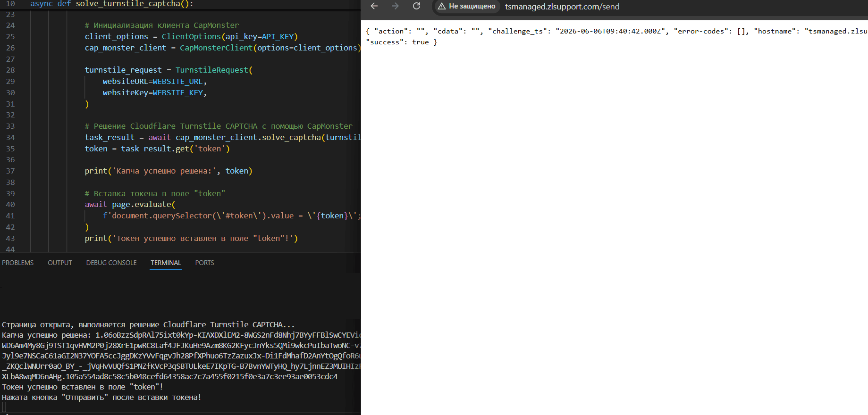The width and height of the screenshot is (868, 415).
Task: Switch to the OUTPUT panel tab
Action: (x=60, y=263)
